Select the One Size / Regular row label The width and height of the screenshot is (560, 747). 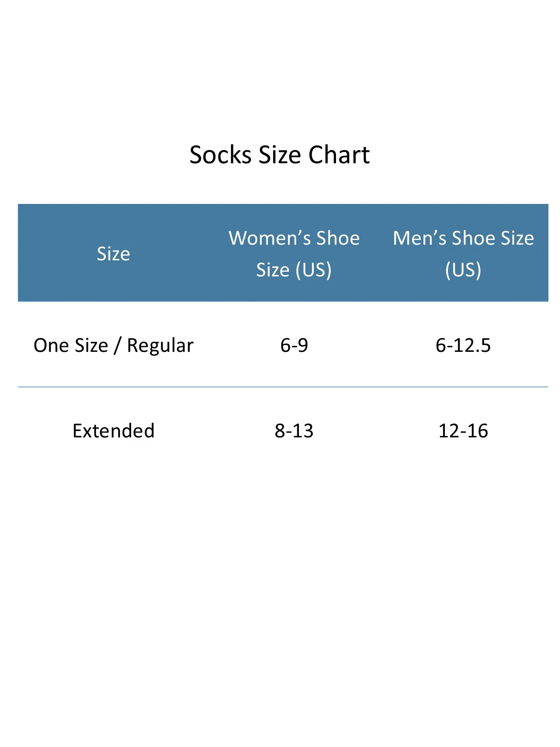point(113,345)
